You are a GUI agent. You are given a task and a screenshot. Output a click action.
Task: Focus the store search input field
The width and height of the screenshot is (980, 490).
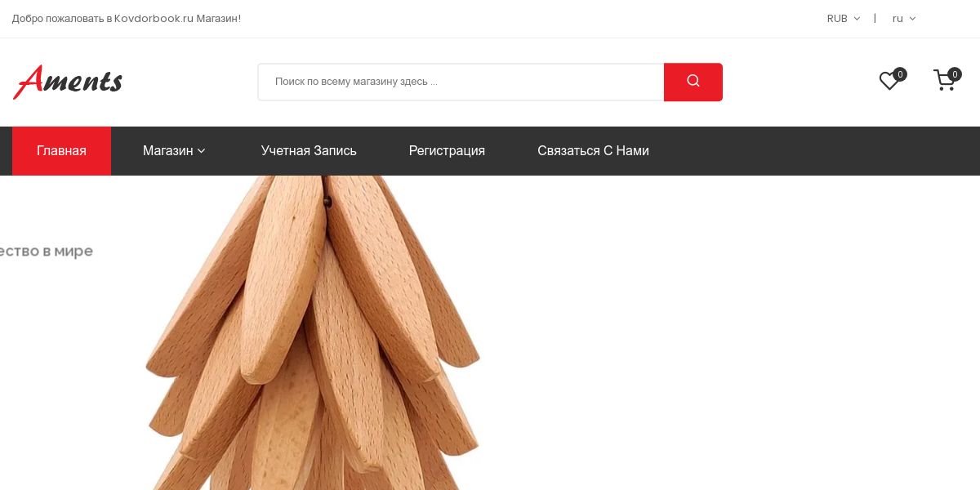tap(461, 82)
